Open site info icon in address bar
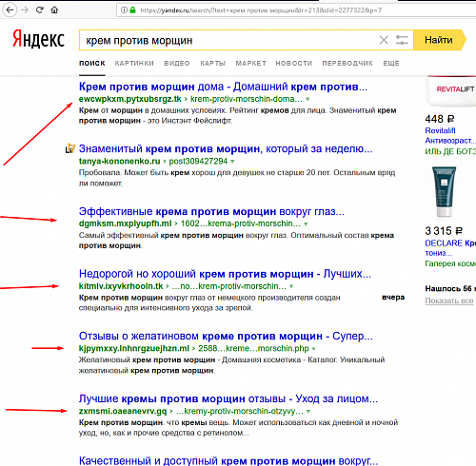The height and width of the screenshot is (466, 476). [124, 10]
